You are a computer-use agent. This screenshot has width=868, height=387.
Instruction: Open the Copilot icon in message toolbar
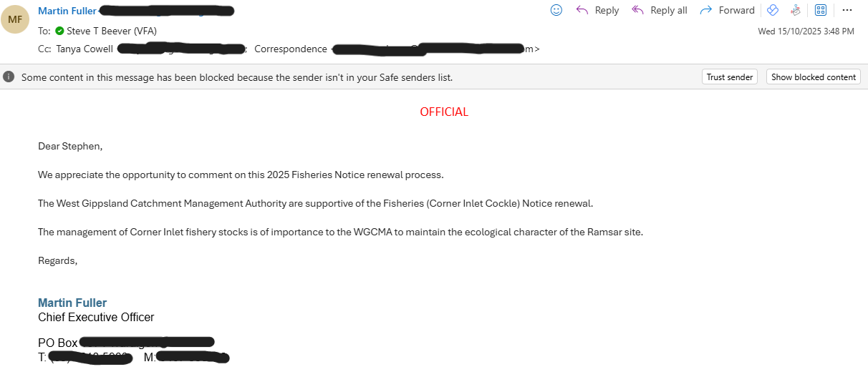pos(773,10)
